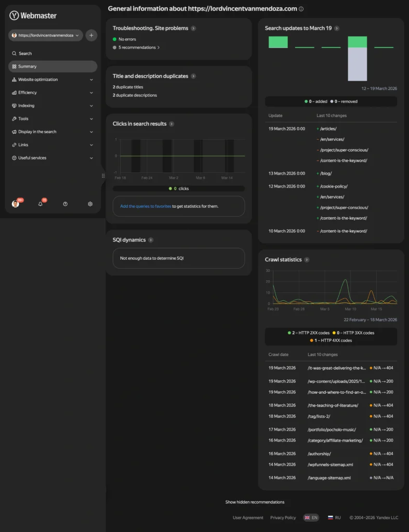Open the Indexing section
The image size is (409, 532).
pyautogui.click(x=26, y=105)
